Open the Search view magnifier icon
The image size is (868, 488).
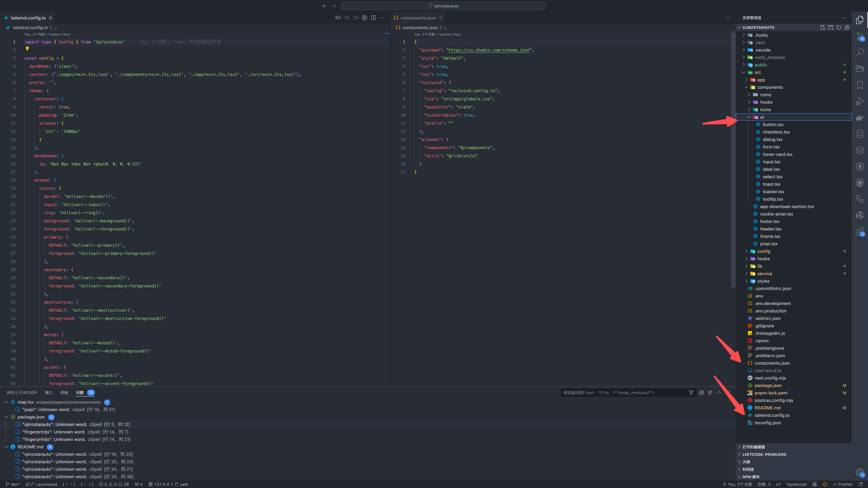(x=860, y=52)
